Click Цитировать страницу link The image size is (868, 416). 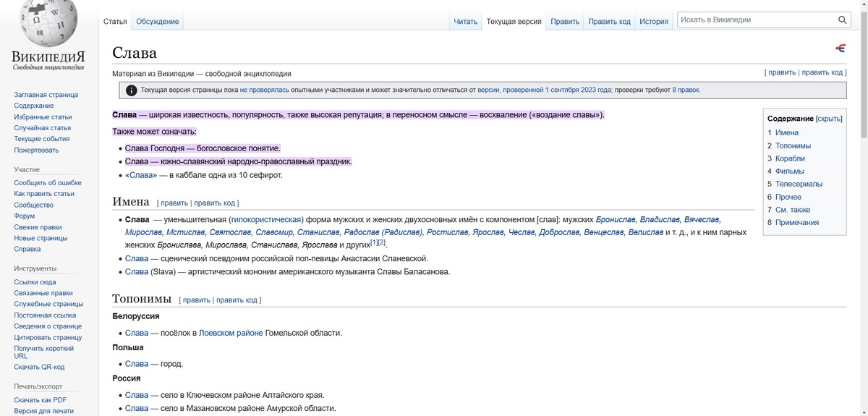click(48, 337)
